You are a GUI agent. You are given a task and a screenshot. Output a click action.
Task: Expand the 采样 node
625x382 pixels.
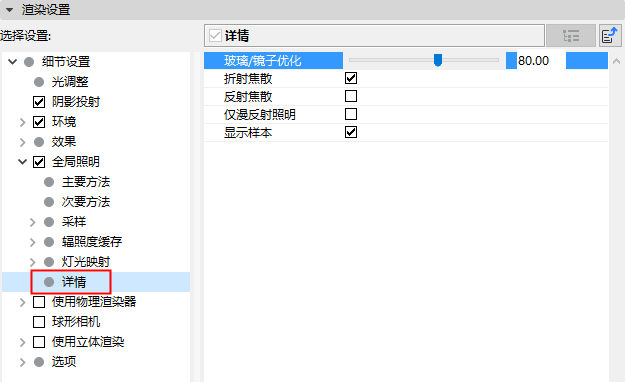tap(33, 222)
